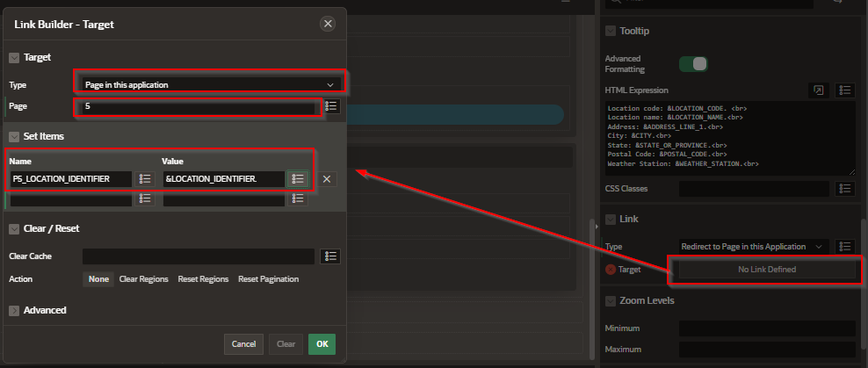Collapse the Tooltip section in property panel
The width and height of the screenshot is (868, 368).
pyautogui.click(x=610, y=31)
